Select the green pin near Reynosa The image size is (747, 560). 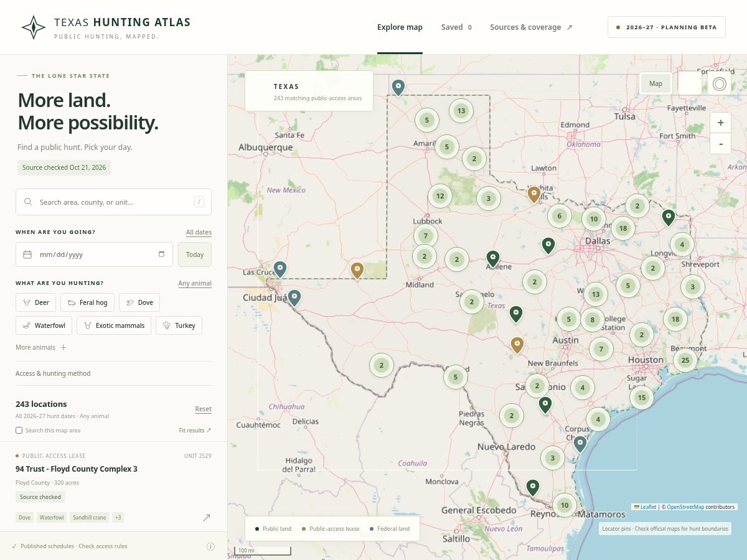pos(532,487)
